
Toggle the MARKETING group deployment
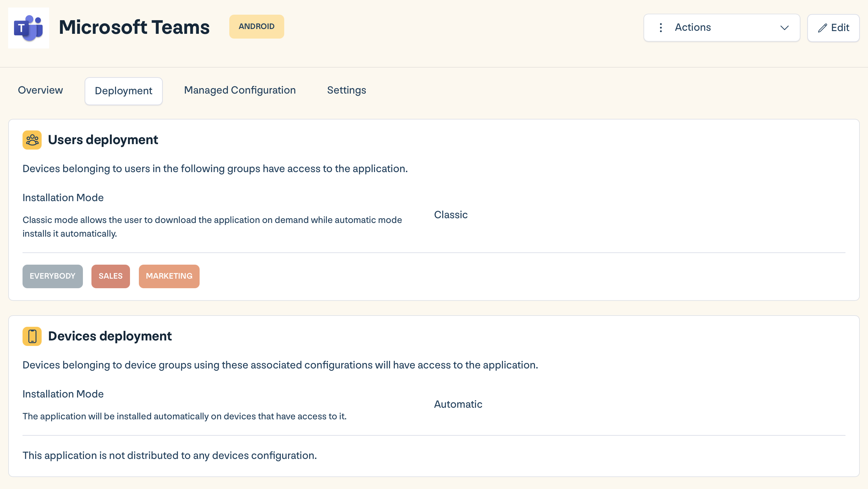pos(169,276)
